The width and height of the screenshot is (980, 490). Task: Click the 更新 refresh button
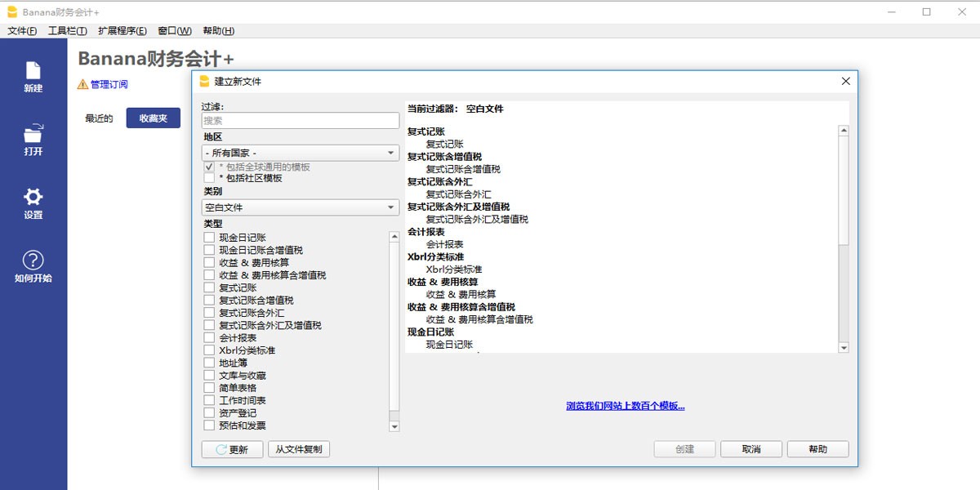(232, 449)
